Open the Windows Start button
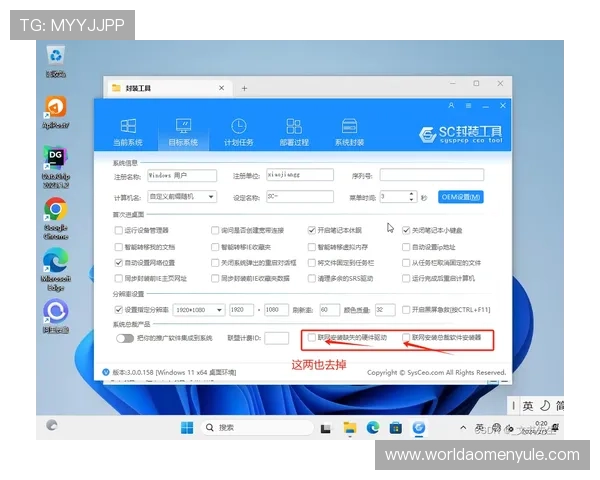This screenshot has width=600, height=480. click(x=187, y=428)
